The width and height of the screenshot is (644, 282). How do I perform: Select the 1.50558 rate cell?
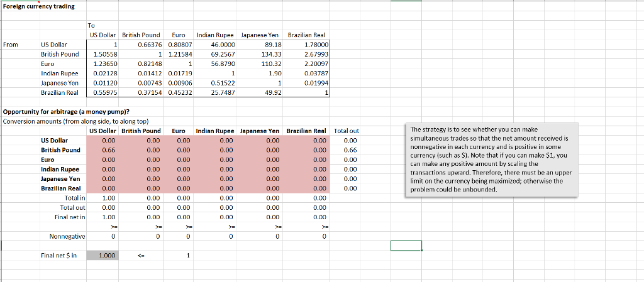pos(103,54)
